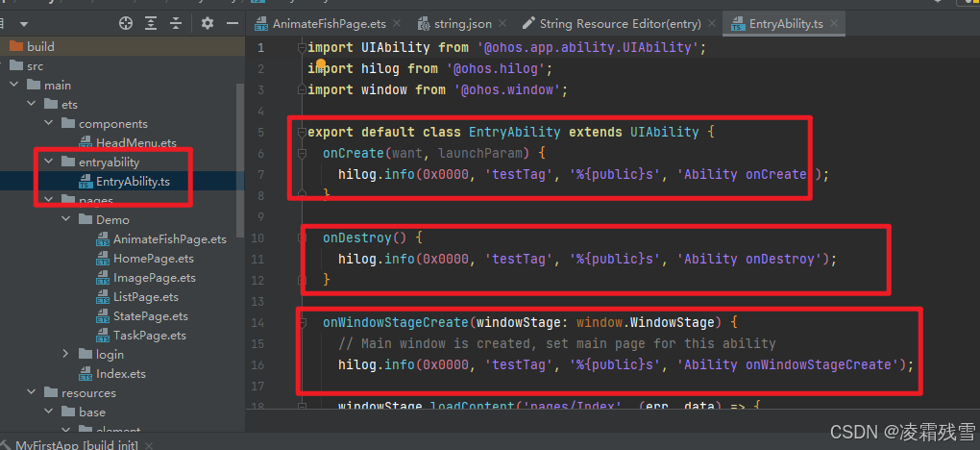Image resolution: width=980 pixels, height=450 pixels.
Task: Open MyFirstApp [build init] bottom tab
Action: [75, 445]
